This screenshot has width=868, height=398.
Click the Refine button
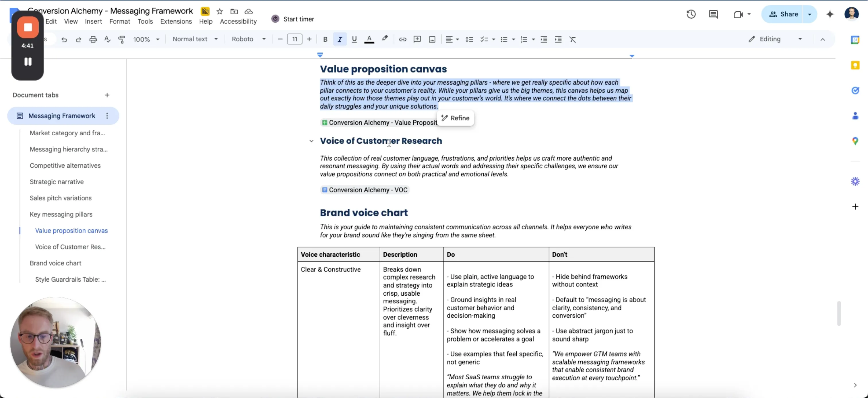pyautogui.click(x=455, y=118)
